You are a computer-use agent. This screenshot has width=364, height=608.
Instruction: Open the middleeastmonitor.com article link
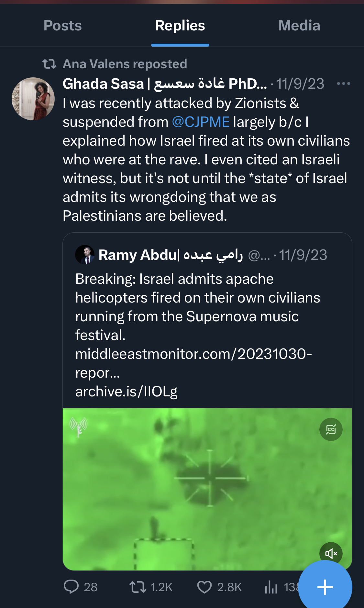[193, 354]
